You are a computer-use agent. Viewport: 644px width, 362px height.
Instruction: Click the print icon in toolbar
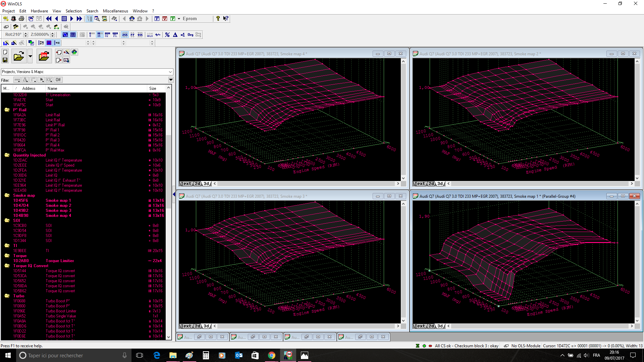coord(21,19)
